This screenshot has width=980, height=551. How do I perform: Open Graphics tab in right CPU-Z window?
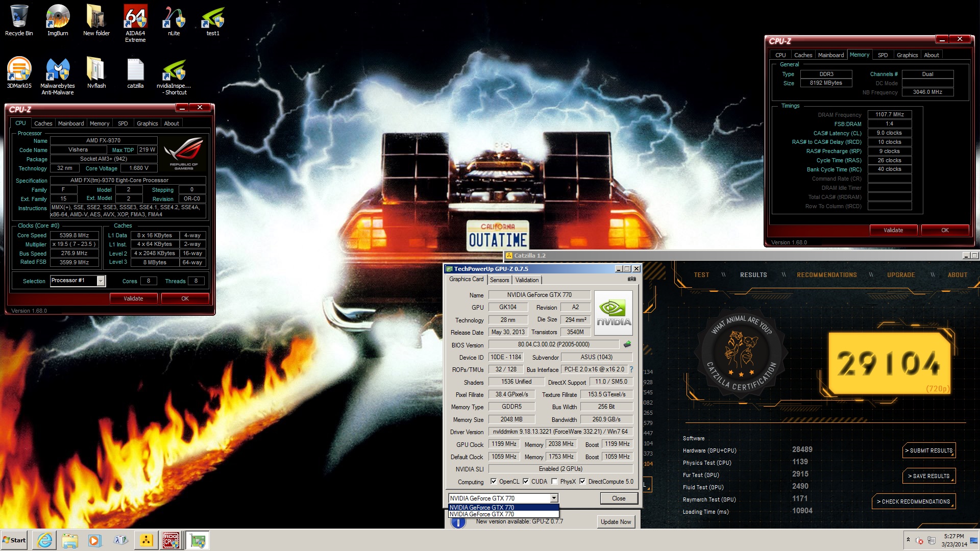(x=907, y=55)
